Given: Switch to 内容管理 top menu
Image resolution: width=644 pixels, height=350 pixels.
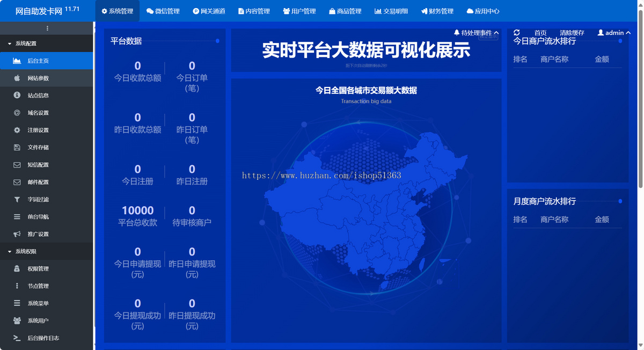Looking at the screenshot, I should (x=254, y=11).
